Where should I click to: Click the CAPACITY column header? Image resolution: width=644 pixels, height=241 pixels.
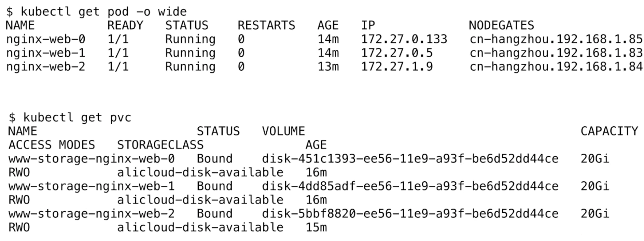(609, 131)
